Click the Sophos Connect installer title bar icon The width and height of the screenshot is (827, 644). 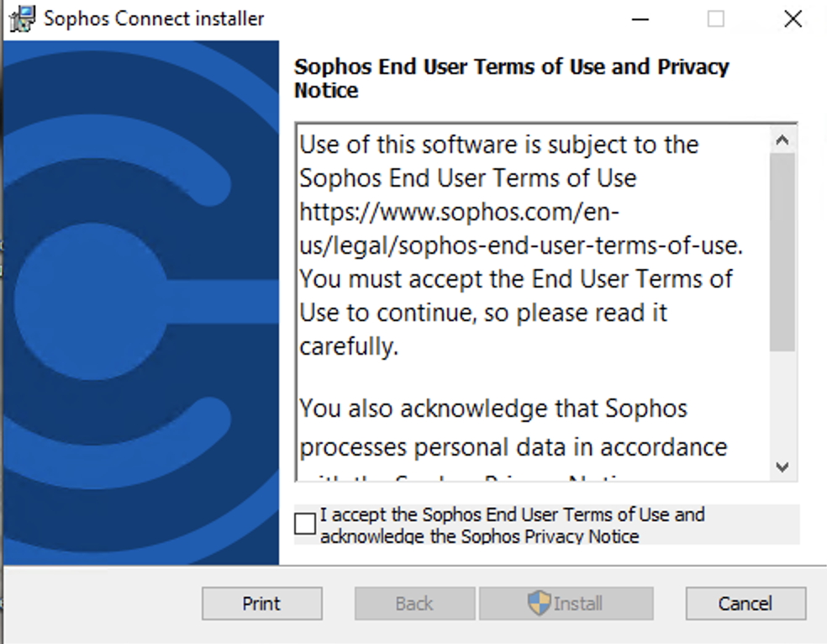point(22,19)
